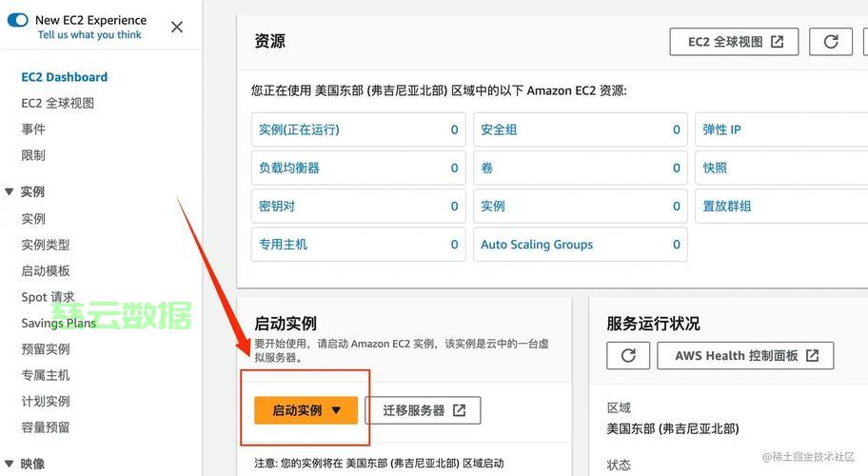The image size is (868, 476).
Task: Open 限制 in the sidebar
Action: tap(33, 155)
